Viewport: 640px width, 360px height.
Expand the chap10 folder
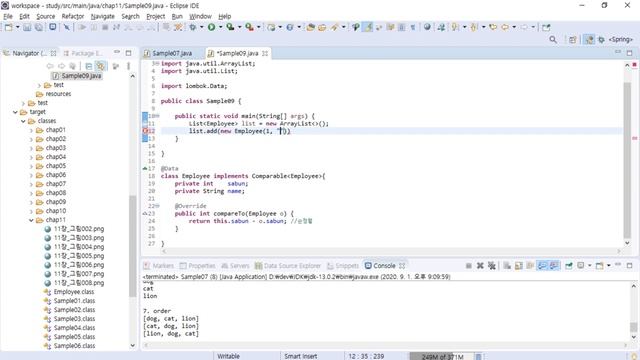[x=31, y=211]
